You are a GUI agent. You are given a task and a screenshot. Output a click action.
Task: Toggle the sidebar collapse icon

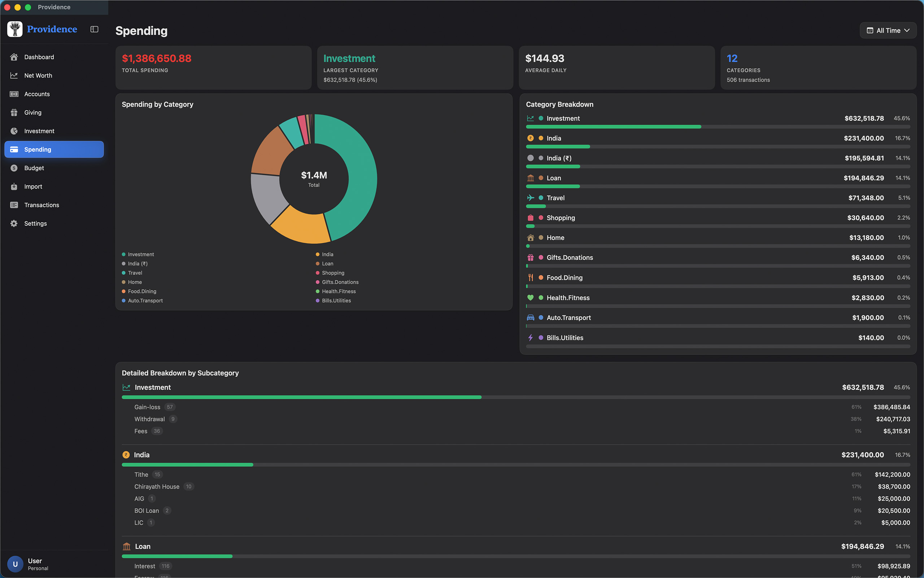coord(94,29)
